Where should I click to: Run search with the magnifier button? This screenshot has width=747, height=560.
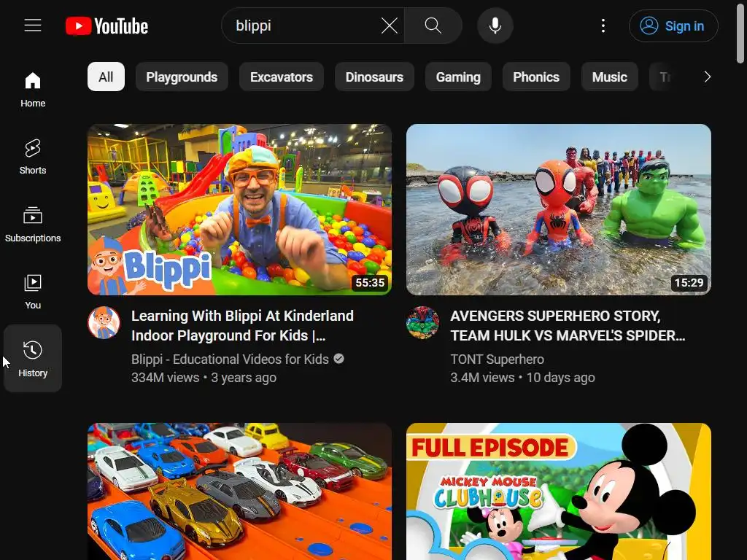[x=433, y=26]
